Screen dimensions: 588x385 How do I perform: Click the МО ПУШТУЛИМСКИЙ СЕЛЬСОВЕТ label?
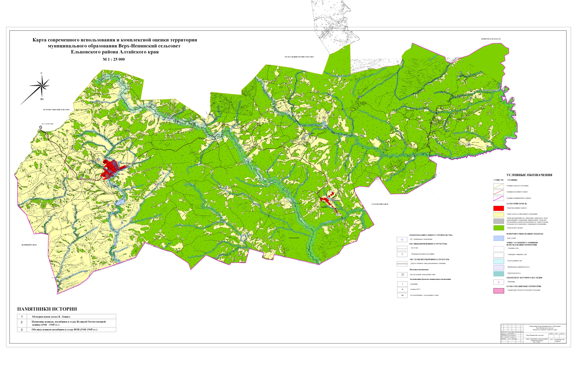[56, 110]
